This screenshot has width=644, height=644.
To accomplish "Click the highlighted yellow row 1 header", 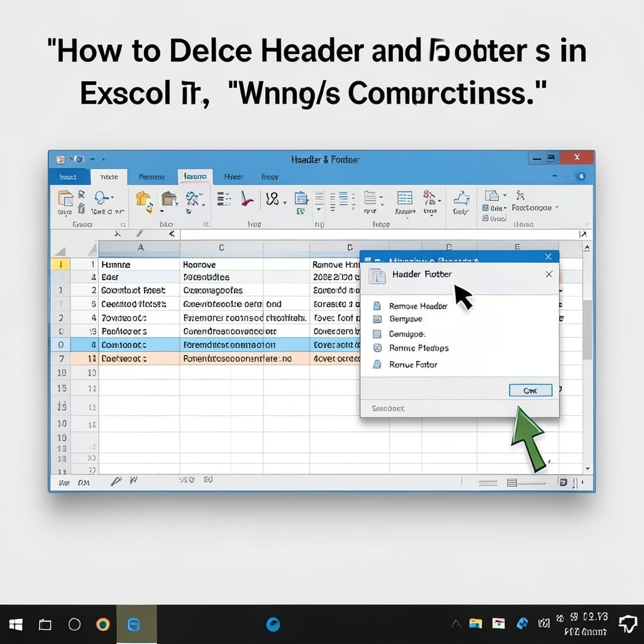I will coord(60,264).
